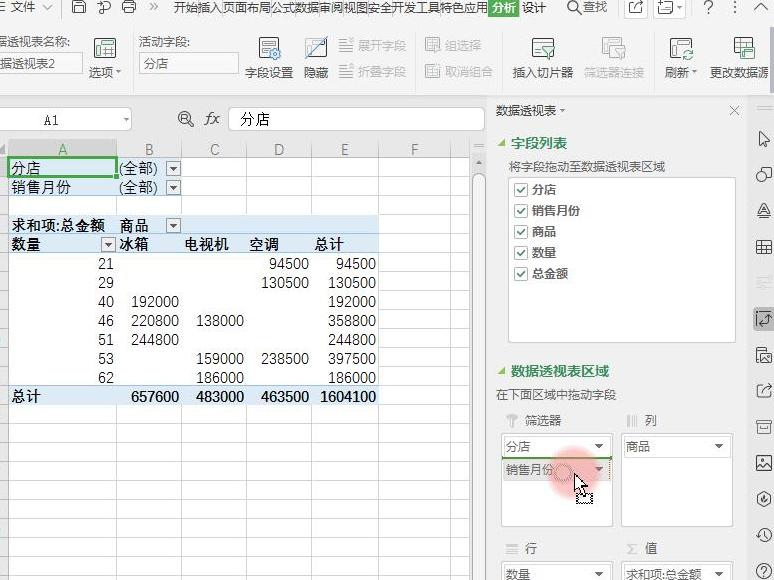
Task: Expand the Name Box dropdown arrow
Action: pyautogui.click(x=126, y=119)
